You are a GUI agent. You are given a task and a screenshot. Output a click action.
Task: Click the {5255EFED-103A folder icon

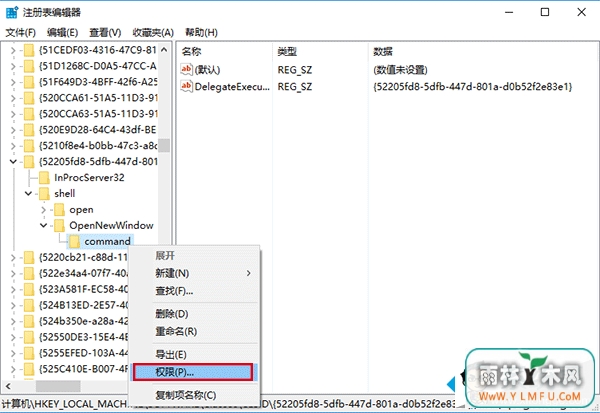(x=29, y=353)
